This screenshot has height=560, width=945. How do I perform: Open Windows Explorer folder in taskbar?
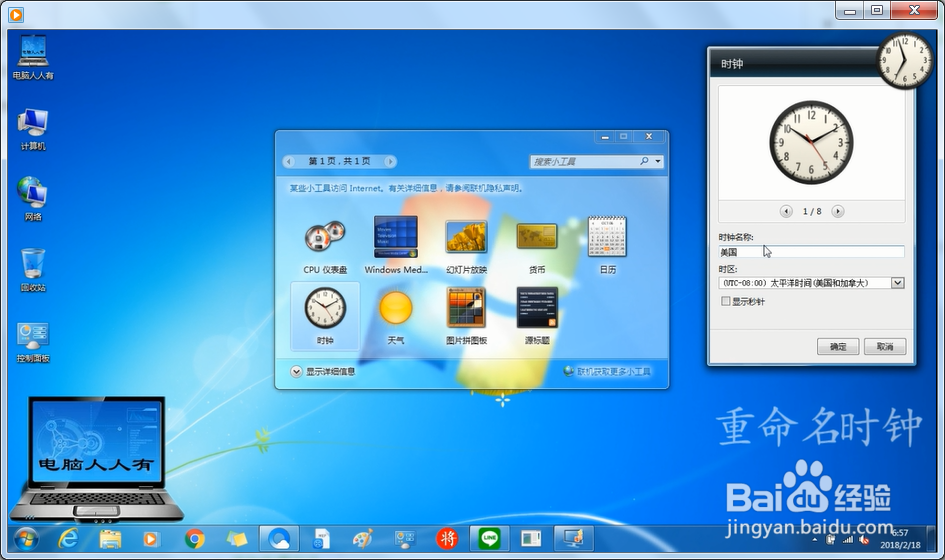click(110, 539)
